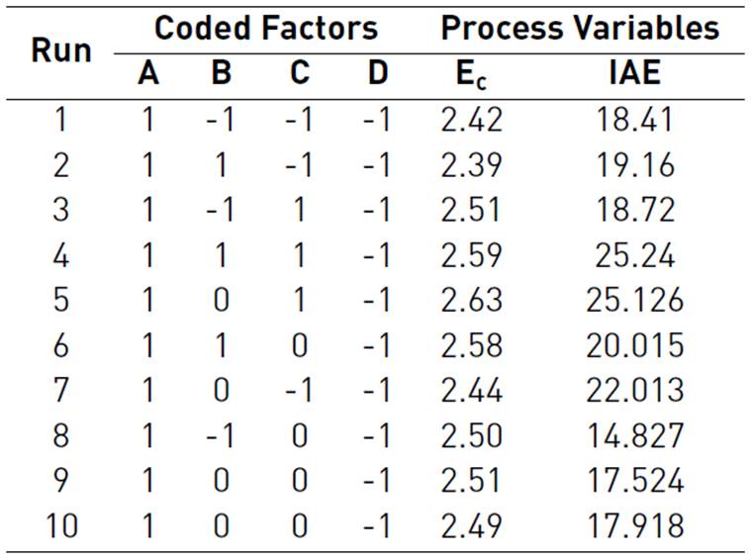751x560 pixels.
Task: Select the column C header
Action: click(x=299, y=74)
